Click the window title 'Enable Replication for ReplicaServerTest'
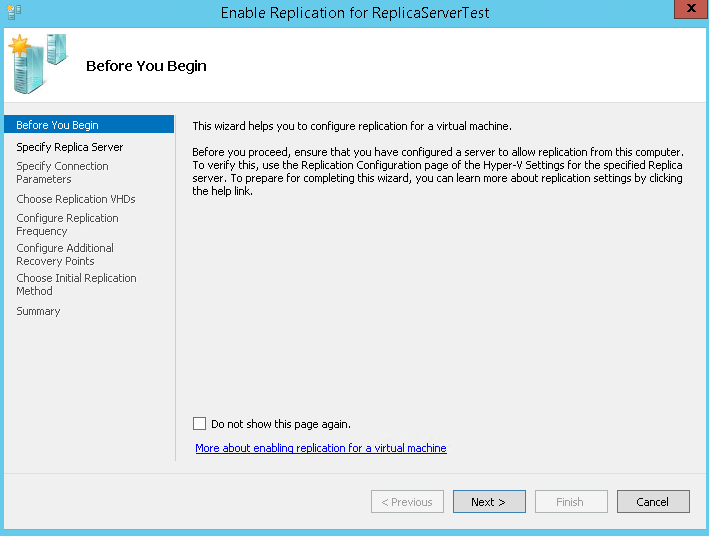The height and width of the screenshot is (536, 709). pyautogui.click(x=355, y=13)
